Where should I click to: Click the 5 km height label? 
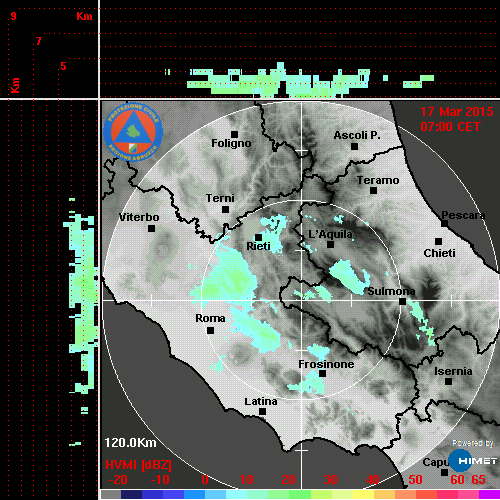point(63,66)
